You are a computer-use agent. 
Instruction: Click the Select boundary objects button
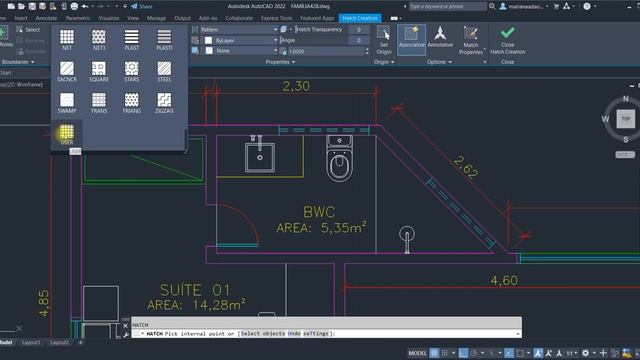pos(28,29)
